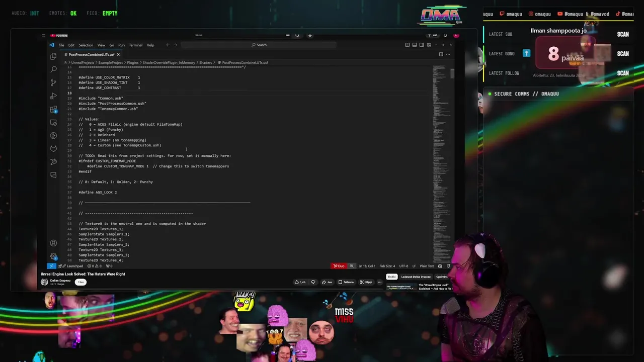
Task: Select the Kaikki filter chip
Action: (392, 277)
